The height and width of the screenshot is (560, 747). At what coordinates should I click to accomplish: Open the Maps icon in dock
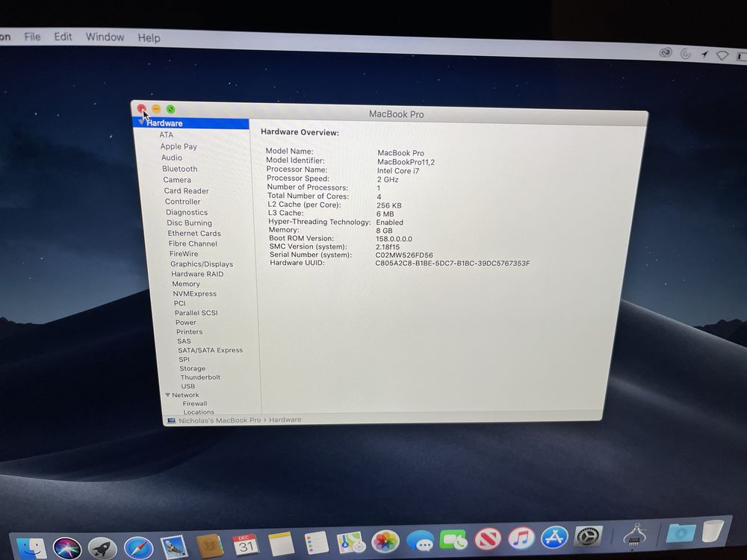[x=350, y=543]
